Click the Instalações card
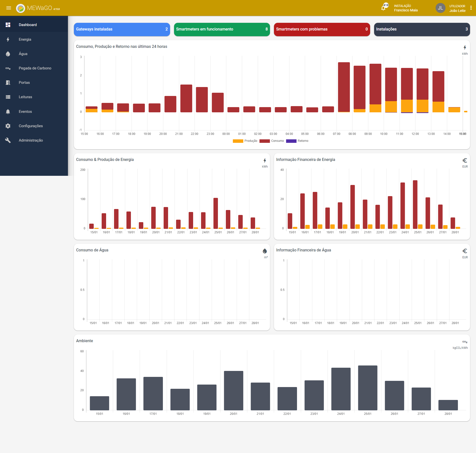The height and width of the screenshot is (453, 476). tap(422, 29)
